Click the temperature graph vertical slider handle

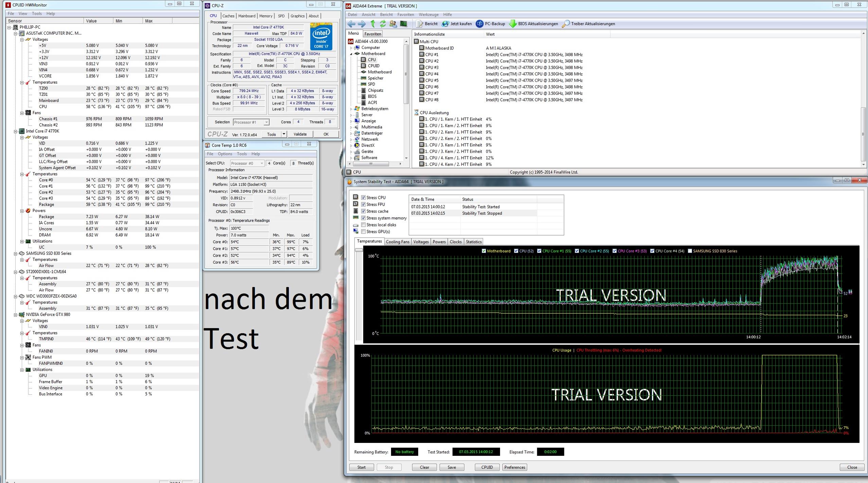[x=358, y=250]
